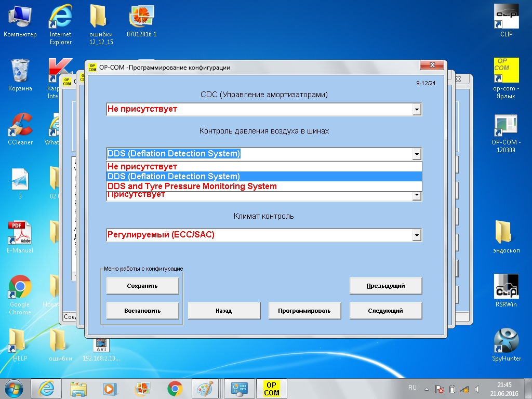Open the ошибки 12_12_15 folder
This screenshot has height=399, width=532.
click(101, 24)
